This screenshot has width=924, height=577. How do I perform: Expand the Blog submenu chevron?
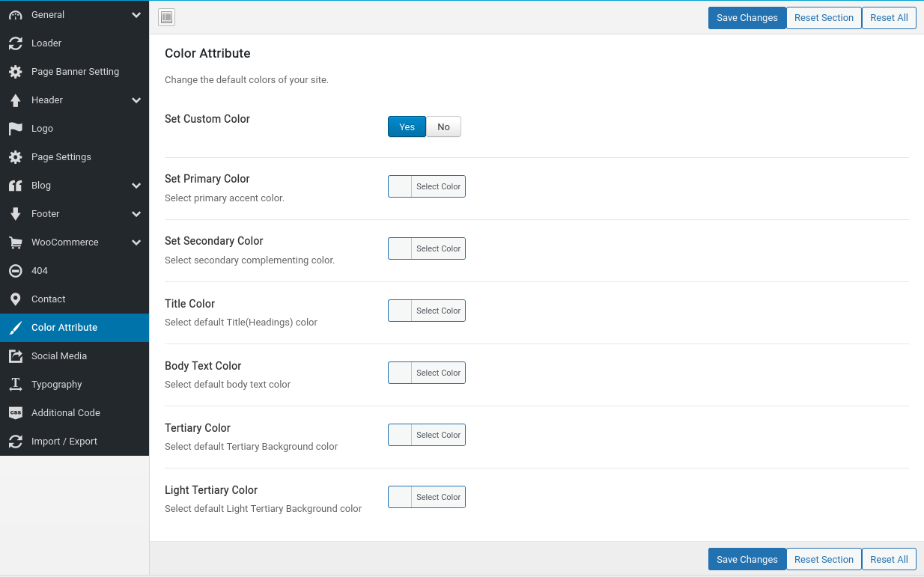[136, 186]
